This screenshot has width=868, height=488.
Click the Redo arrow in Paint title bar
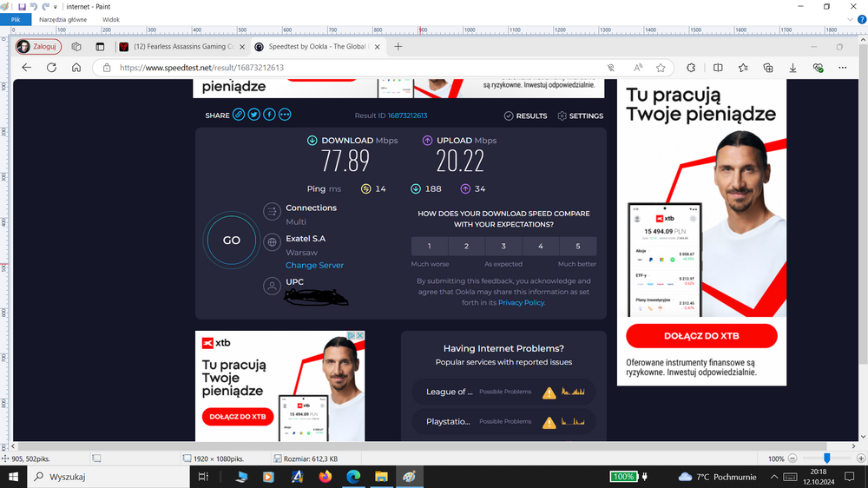point(45,7)
